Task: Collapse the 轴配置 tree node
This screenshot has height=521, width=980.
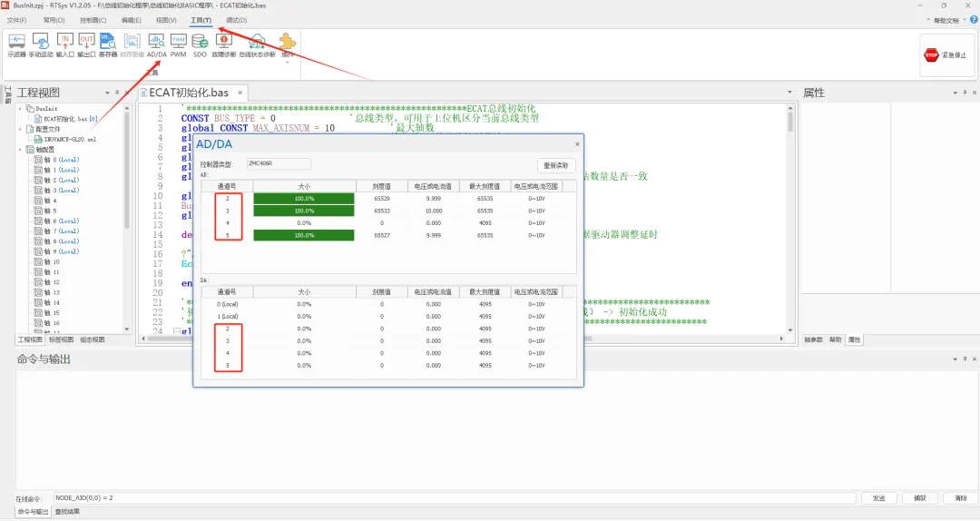Action: [x=20, y=150]
